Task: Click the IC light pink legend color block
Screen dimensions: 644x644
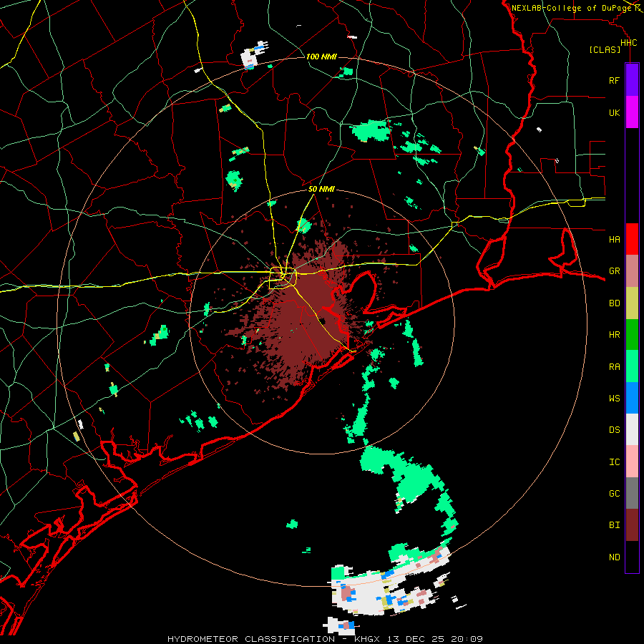Action: coord(632,462)
